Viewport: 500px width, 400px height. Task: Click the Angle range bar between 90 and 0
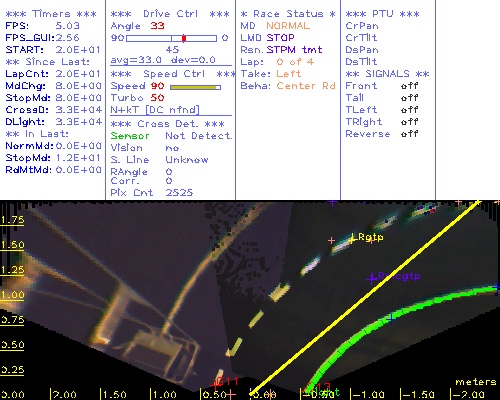pyautogui.click(x=171, y=38)
